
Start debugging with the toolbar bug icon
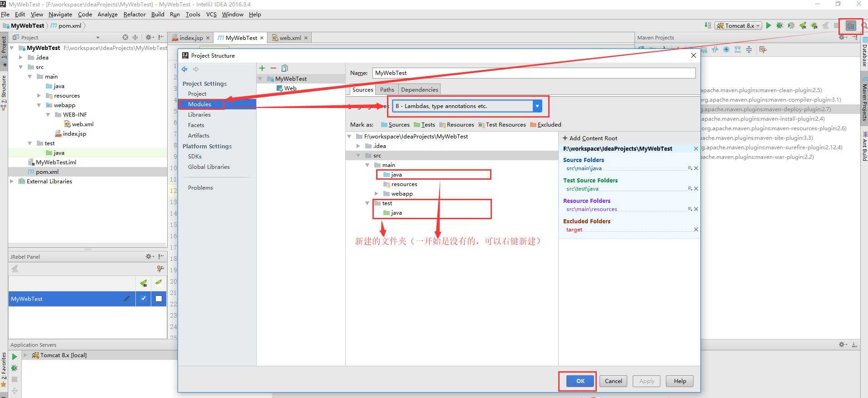(779, 26)
